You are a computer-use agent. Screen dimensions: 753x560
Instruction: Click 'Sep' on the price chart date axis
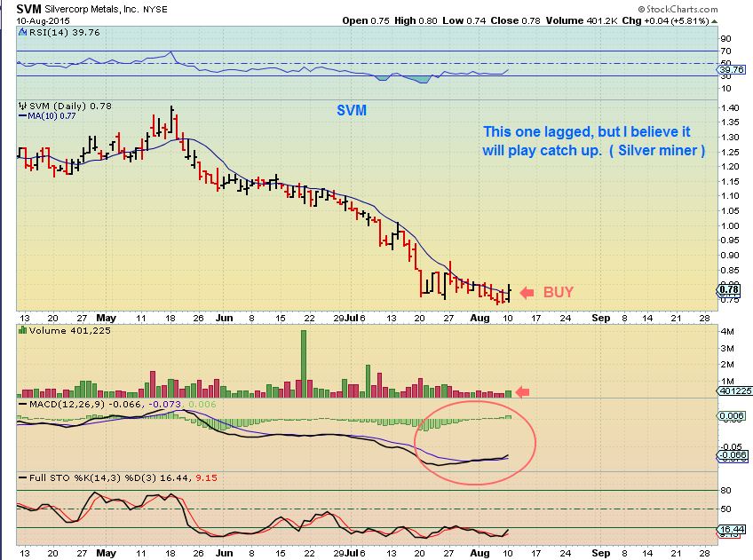601,318
